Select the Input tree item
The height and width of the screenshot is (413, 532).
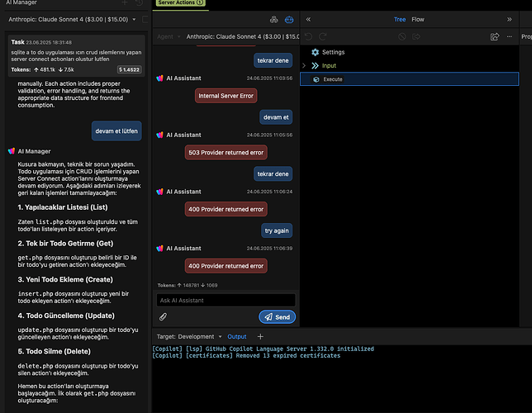[324, 65]
